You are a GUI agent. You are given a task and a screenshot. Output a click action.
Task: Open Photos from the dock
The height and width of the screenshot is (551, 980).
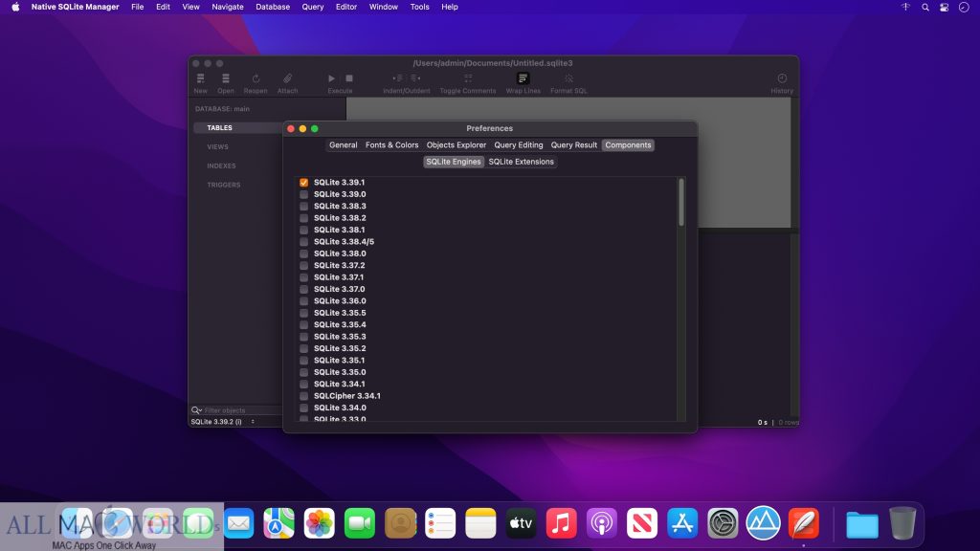(320, 523)
